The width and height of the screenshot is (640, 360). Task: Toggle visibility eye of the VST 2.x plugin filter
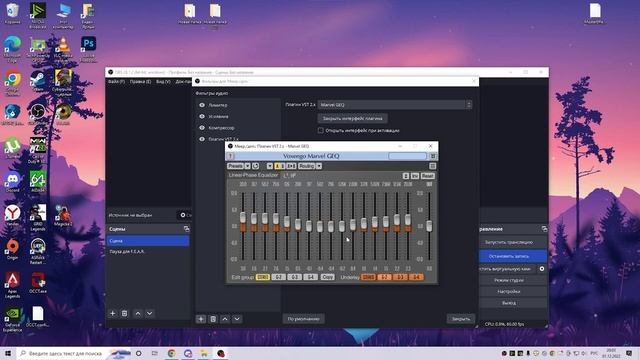pos(202,139)
